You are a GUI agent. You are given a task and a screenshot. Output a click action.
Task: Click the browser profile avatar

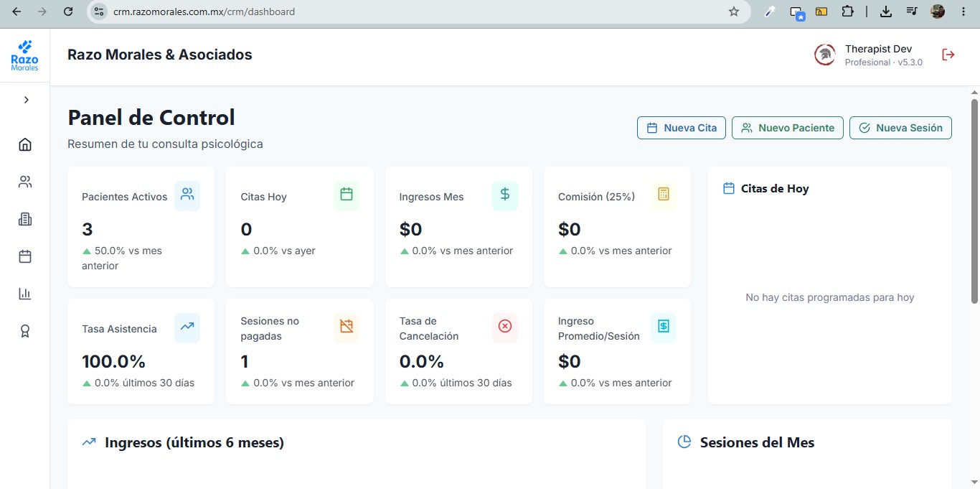pos(938,11)
